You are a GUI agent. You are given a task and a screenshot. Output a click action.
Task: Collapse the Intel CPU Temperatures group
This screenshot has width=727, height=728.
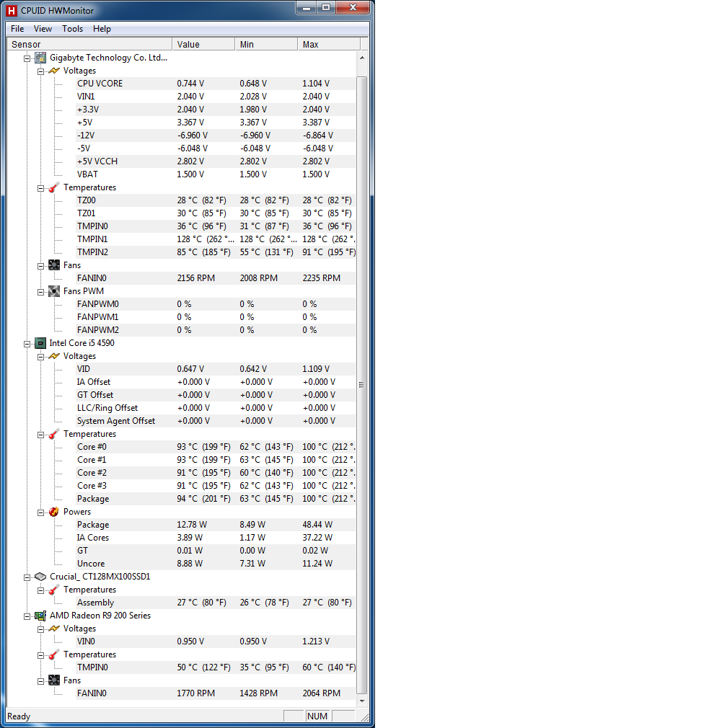40,435
